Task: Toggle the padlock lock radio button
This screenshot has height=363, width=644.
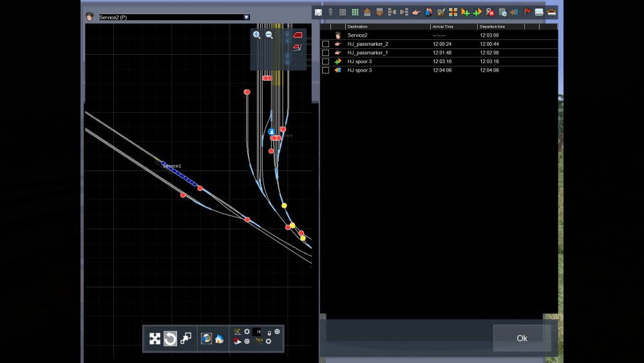Action: tap(277, 331)
